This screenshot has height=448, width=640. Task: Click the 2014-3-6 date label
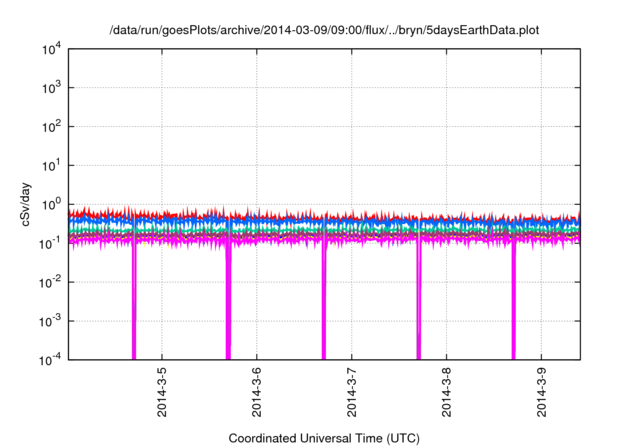pos(257,392)
